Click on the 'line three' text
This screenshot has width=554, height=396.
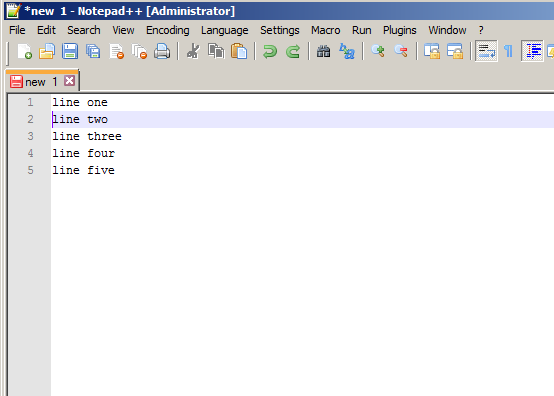click(87, 136)
